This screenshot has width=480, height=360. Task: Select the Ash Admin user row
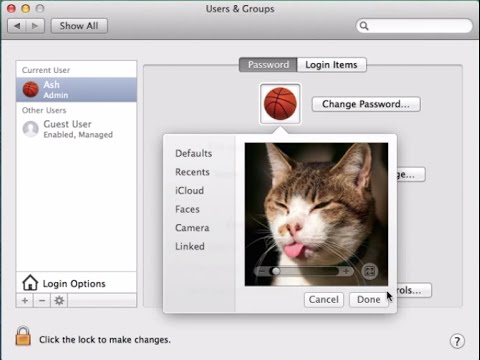point(76,89)
